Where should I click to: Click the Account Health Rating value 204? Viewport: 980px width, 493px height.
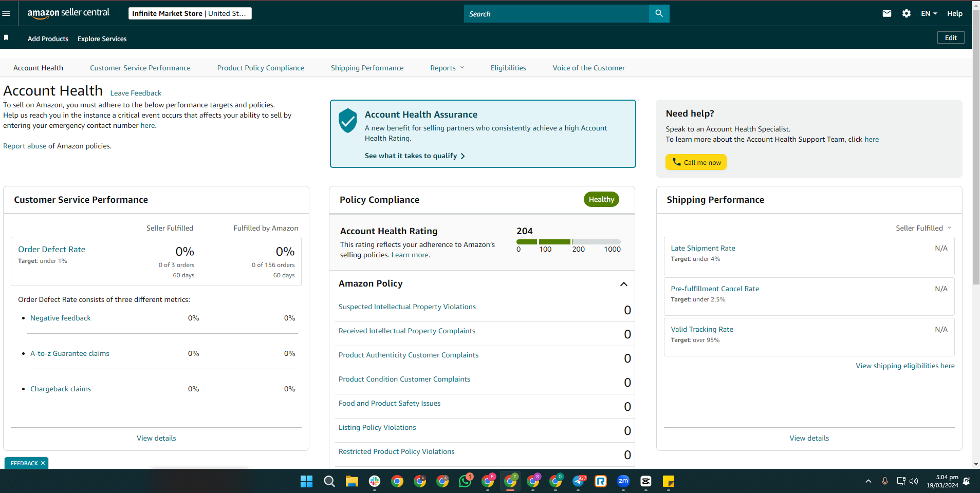[525, 231]
